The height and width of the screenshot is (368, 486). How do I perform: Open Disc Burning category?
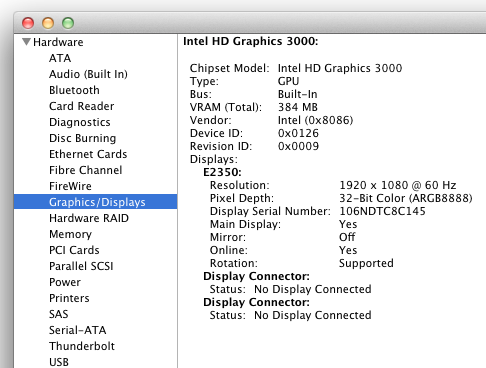(83, 138)
